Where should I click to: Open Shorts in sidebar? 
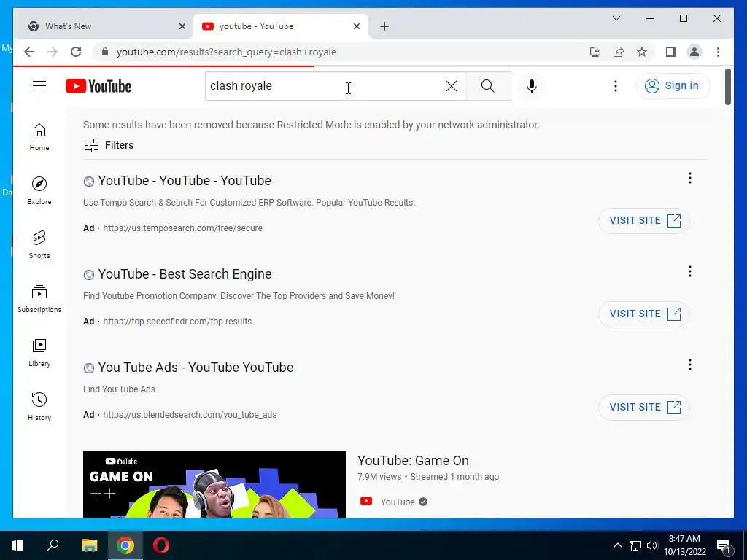(39, 245)
